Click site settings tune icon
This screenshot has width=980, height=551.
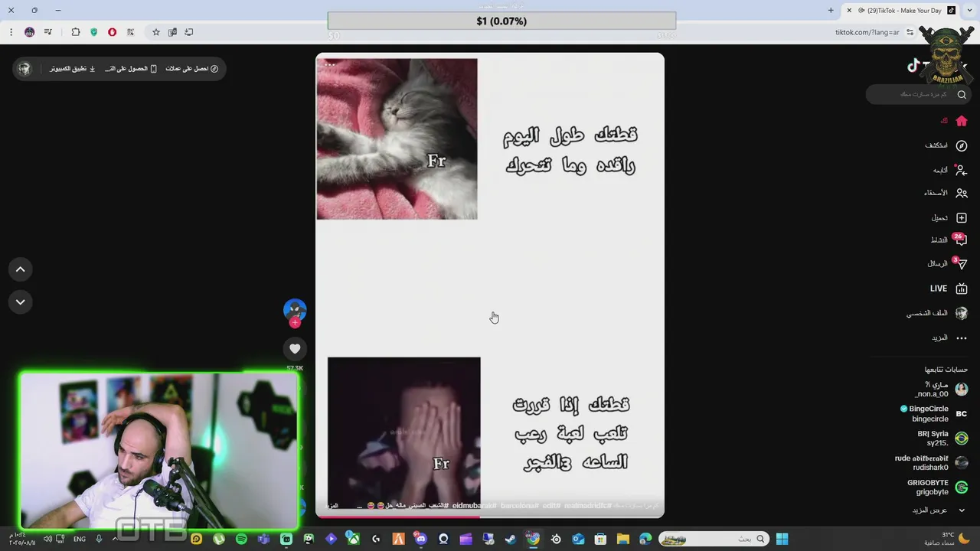tap(910, 32)
